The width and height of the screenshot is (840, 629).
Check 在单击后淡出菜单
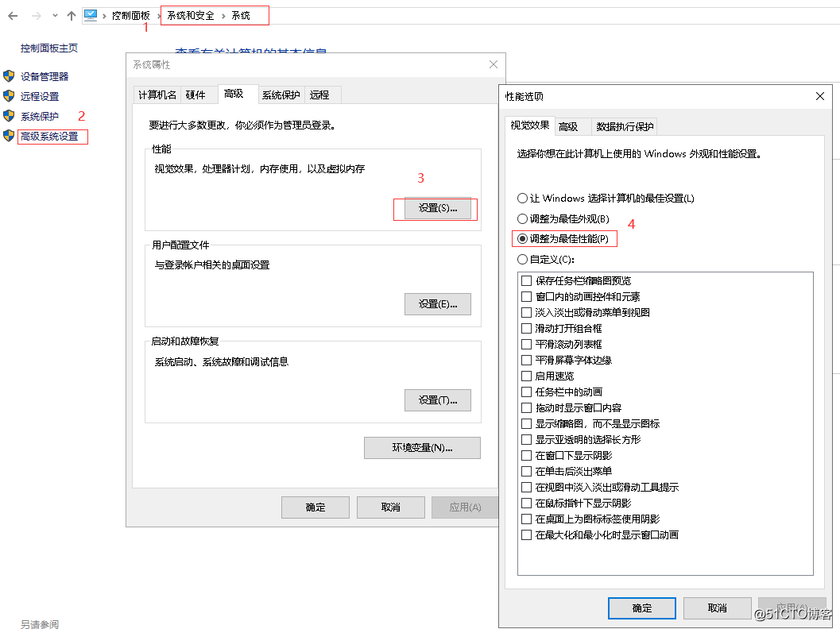click(x=527, y=472)
